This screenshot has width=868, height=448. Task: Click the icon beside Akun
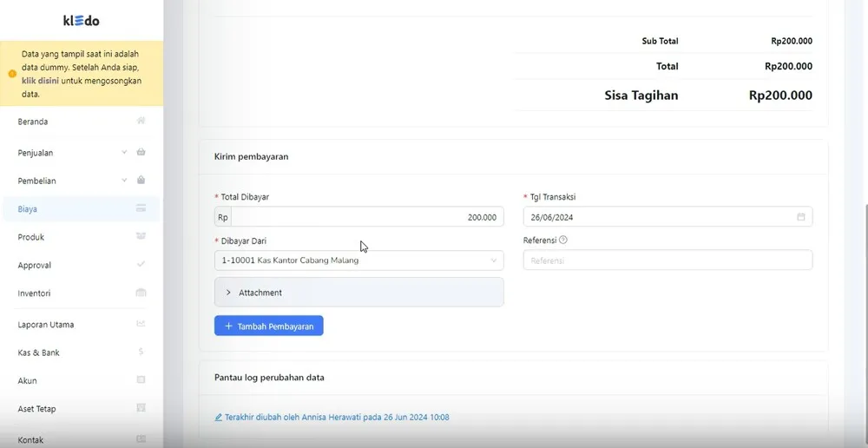[x=141, y=380]
